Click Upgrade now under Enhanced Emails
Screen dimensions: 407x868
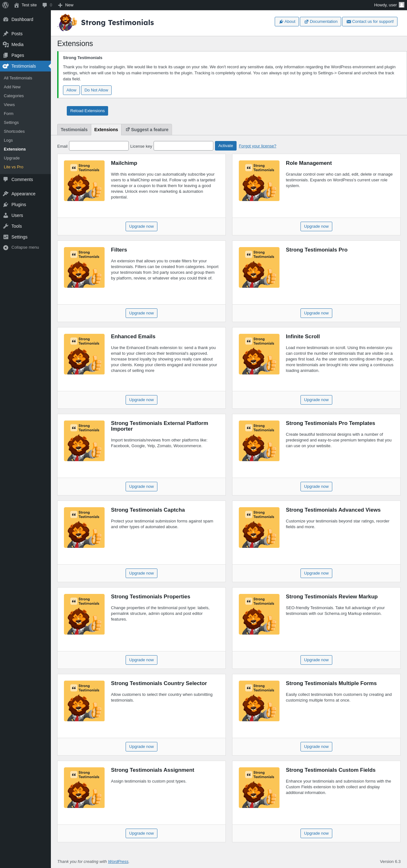click(x=141, y=400)
